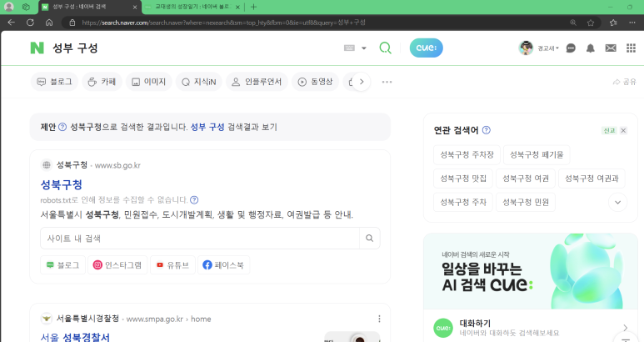Click the robots.txt help question icon

click(x=194, y=199)
